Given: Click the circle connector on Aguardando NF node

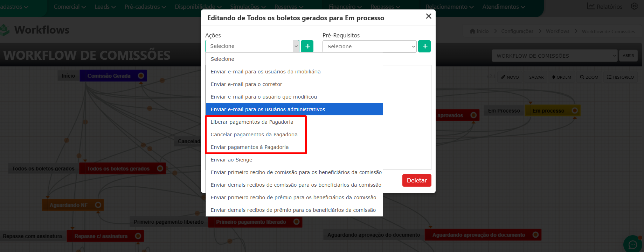Looking at the screenshot, I should pyautogui.click(x=98, y=205).
